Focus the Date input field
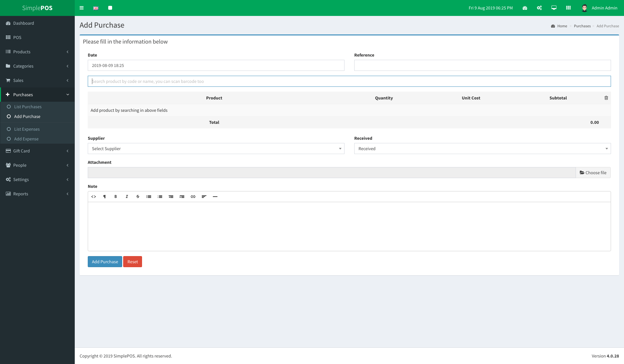Viewport: 624px width, 364px height. [216, 65]
